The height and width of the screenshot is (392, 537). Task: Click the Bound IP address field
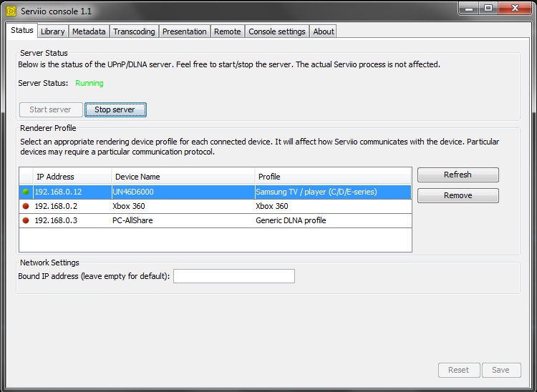(x=233, y=276)
